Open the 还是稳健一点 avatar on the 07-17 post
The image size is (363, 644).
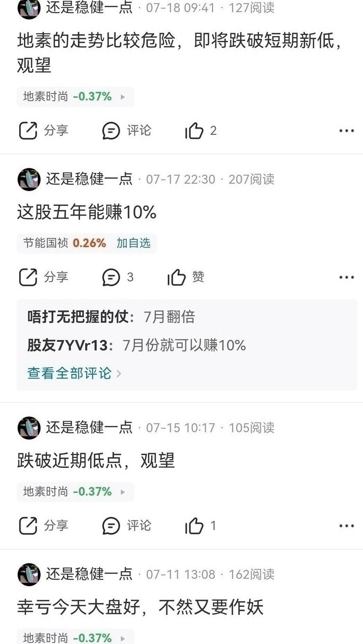pos(29,179)
